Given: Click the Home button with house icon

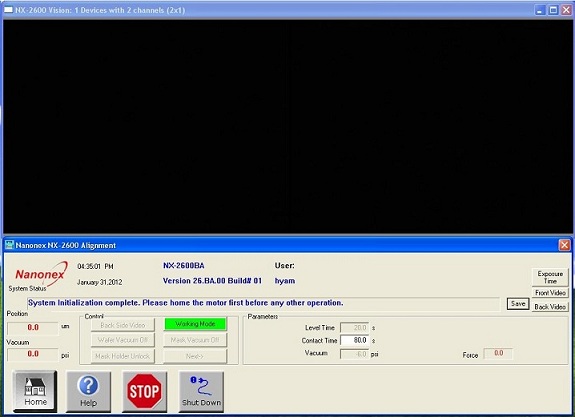Looking at the screenshot, I should (x=35, y=391).
